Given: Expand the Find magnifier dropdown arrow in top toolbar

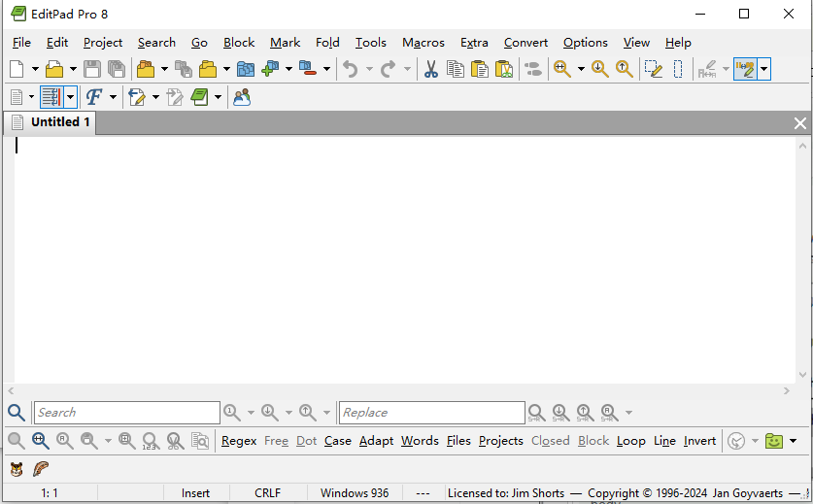Looking at the screenshot, I should pyautogui.click(x=581, y=69).
